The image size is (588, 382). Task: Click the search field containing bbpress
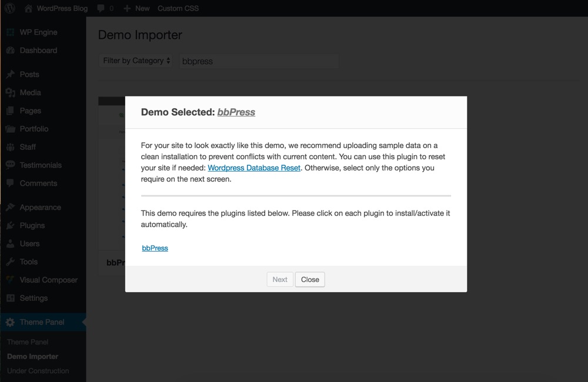tap(259, 61)
